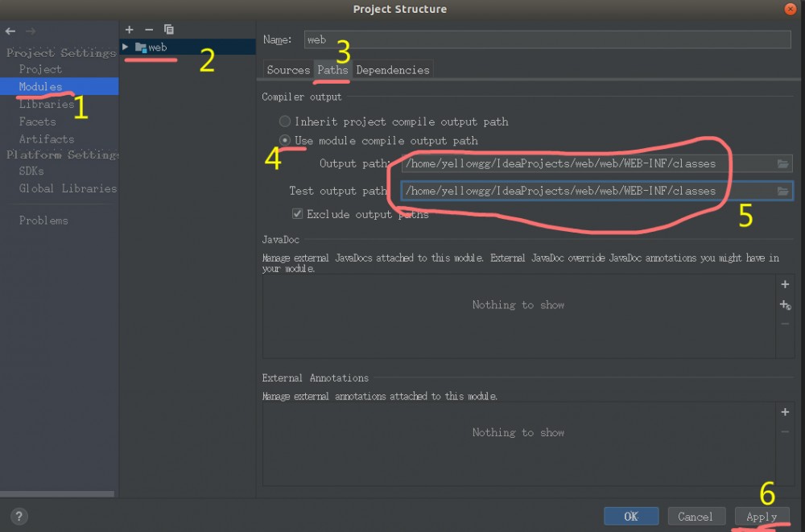Navigate back with the left arrow icon
The width and height of the screenshot is (805, 532).
click(10, 31)
